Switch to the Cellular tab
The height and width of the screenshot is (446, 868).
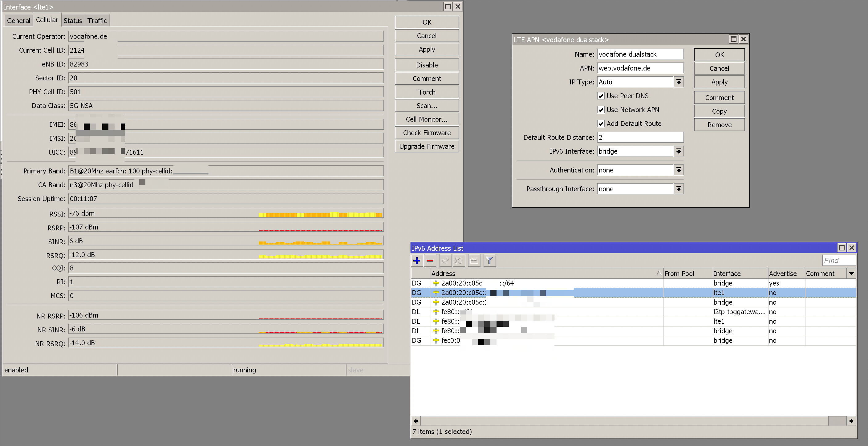click(47, 20)
